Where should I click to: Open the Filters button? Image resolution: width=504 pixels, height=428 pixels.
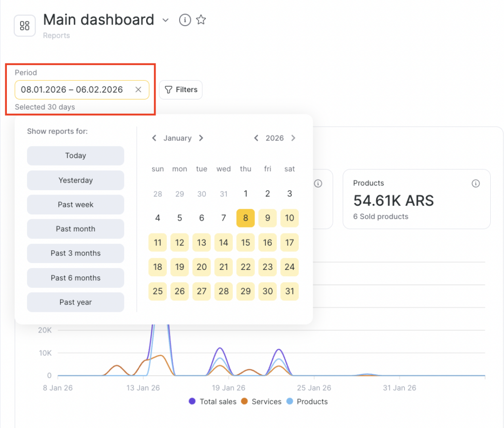181,90
